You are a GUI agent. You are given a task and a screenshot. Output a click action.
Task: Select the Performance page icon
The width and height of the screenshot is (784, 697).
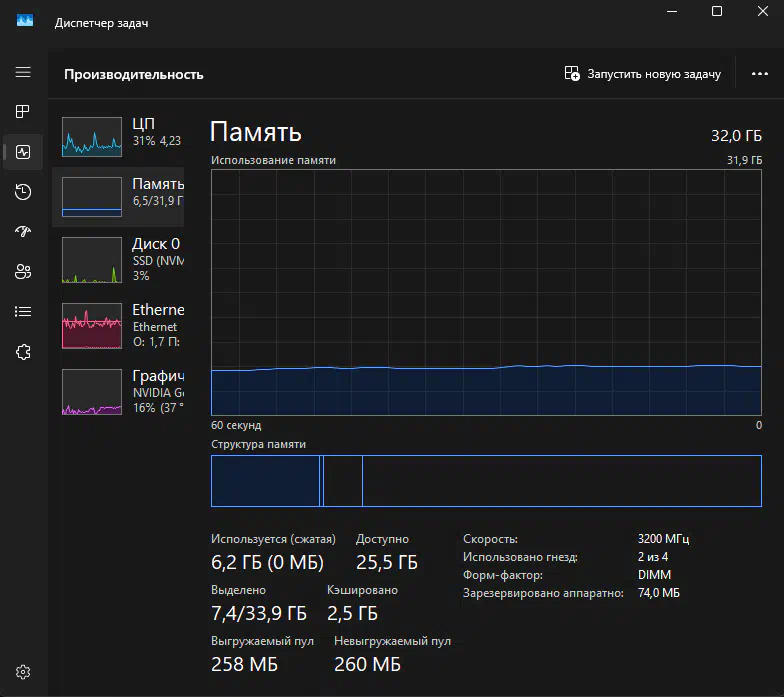23,152
